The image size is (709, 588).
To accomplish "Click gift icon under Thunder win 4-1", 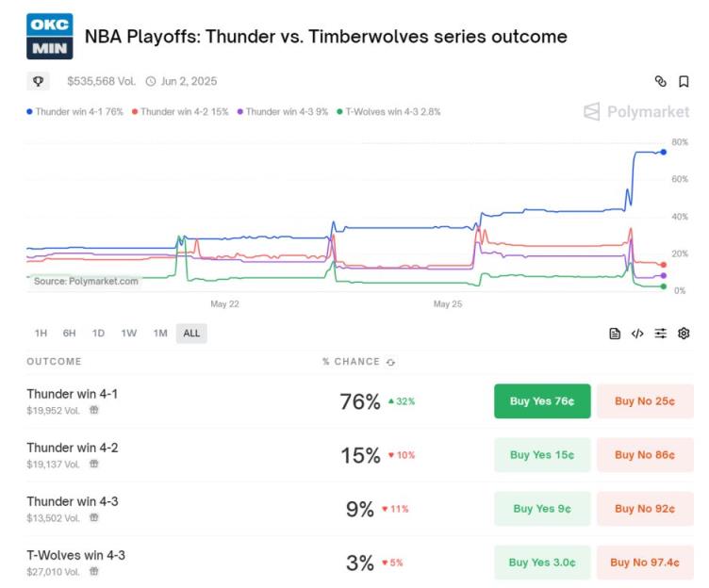I will pyautogui.click(x=93, y=410).
